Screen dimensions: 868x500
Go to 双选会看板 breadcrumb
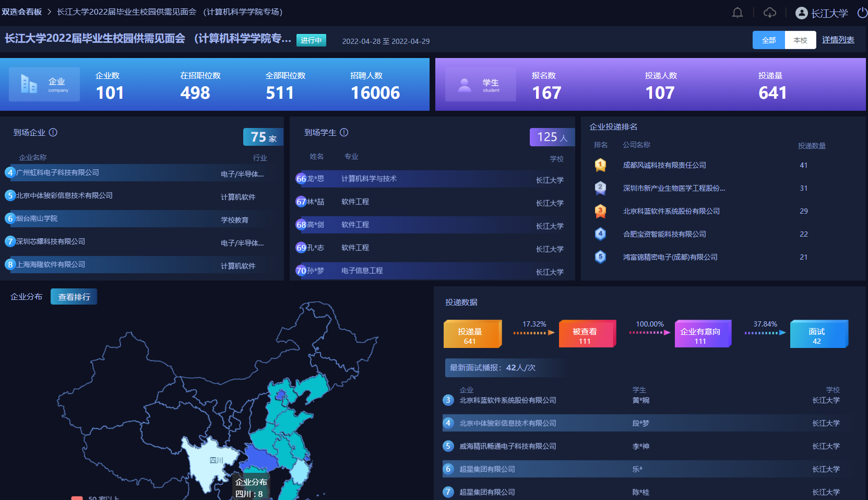click(x=22, y=12)
